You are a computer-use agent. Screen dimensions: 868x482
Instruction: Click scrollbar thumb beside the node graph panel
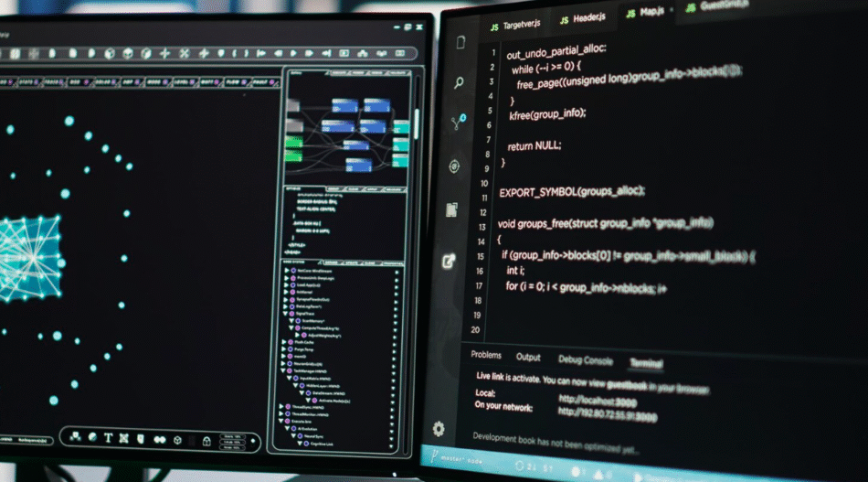417,123
